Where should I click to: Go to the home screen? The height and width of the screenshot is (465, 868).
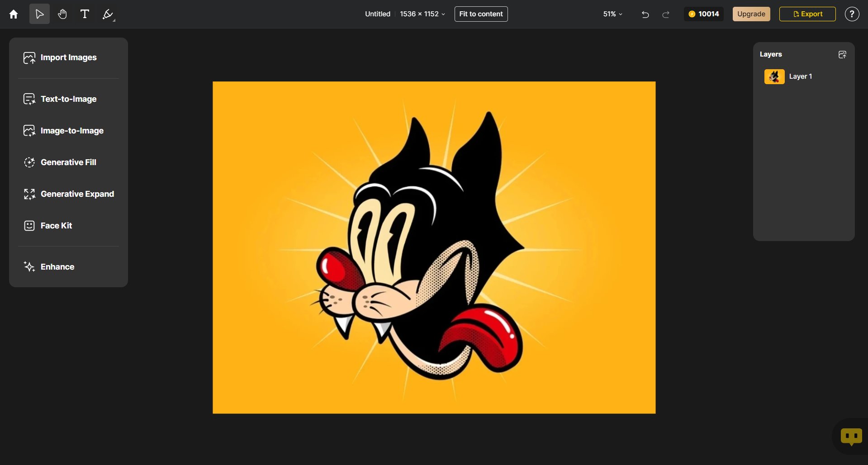(14, 14)
